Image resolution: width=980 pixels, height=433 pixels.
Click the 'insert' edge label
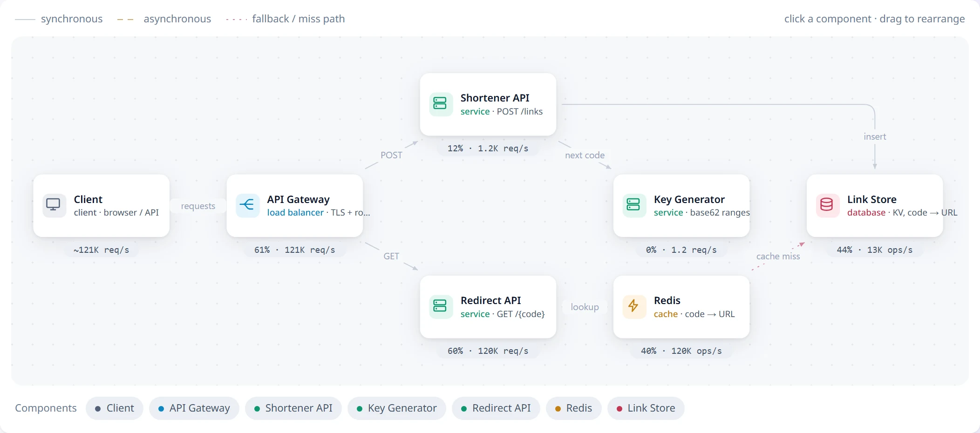tap(875, 136)
